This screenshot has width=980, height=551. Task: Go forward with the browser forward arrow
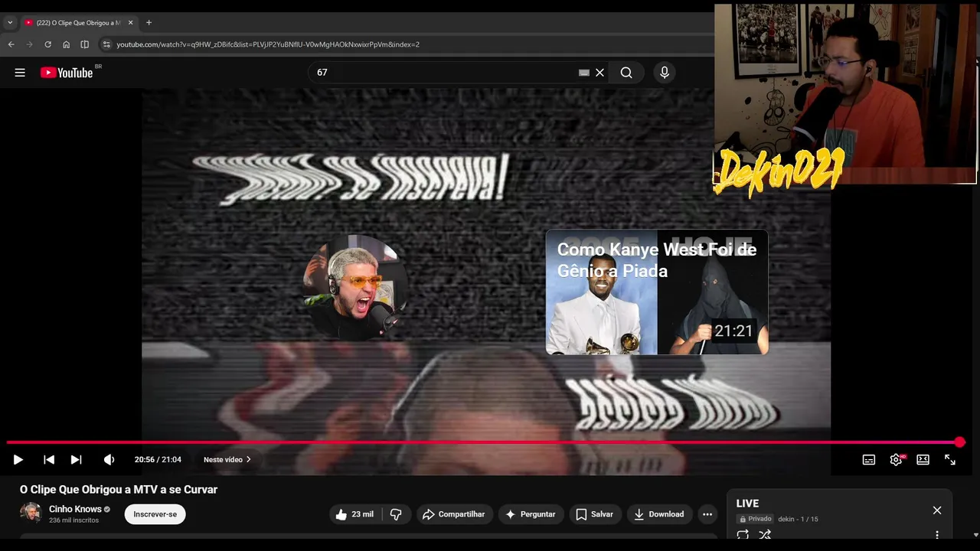point(29,44)
